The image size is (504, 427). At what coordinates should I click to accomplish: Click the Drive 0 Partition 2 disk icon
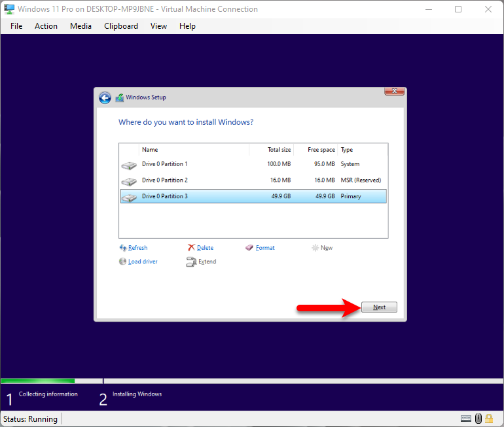tap(129, 181)
